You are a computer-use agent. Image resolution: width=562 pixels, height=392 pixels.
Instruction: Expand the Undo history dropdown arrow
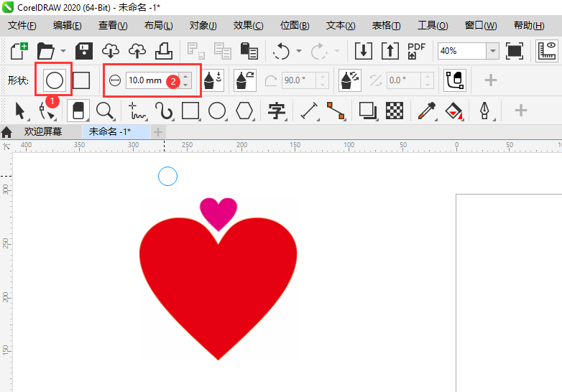[x=298, y=51]
